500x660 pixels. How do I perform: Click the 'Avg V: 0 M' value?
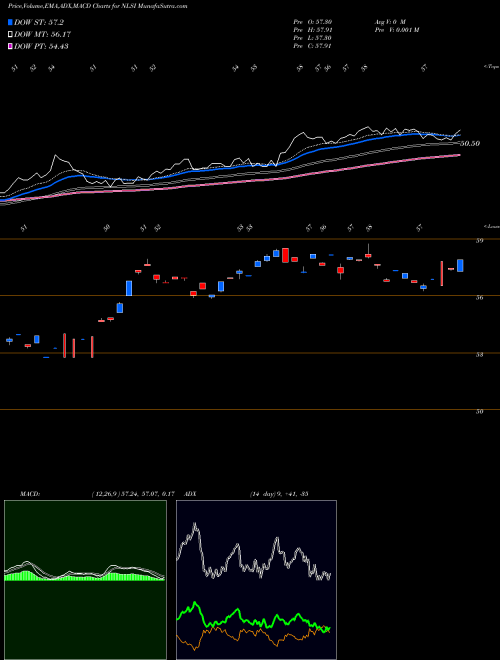389,21
